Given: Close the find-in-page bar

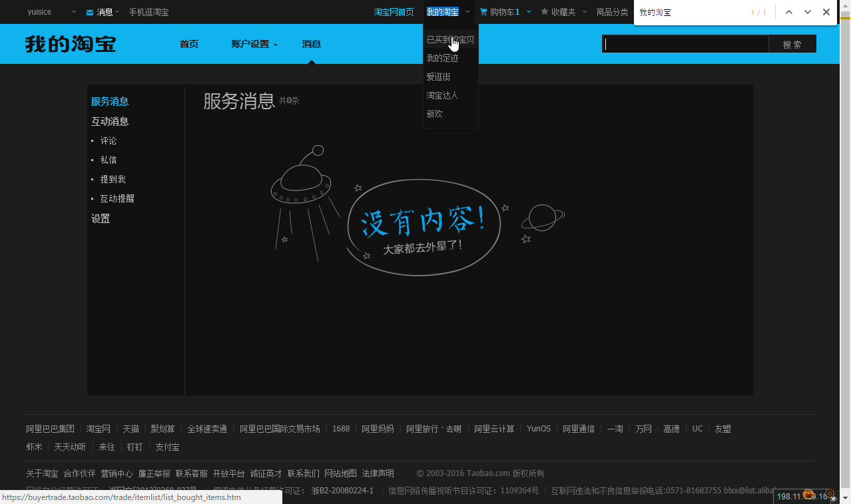Looking at the screenshot, I should click(x=826, y=13).
